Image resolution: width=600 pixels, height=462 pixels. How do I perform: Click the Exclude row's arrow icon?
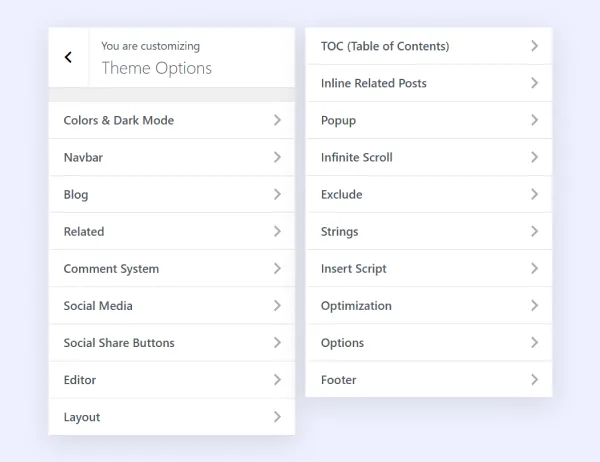pos(534,194)
